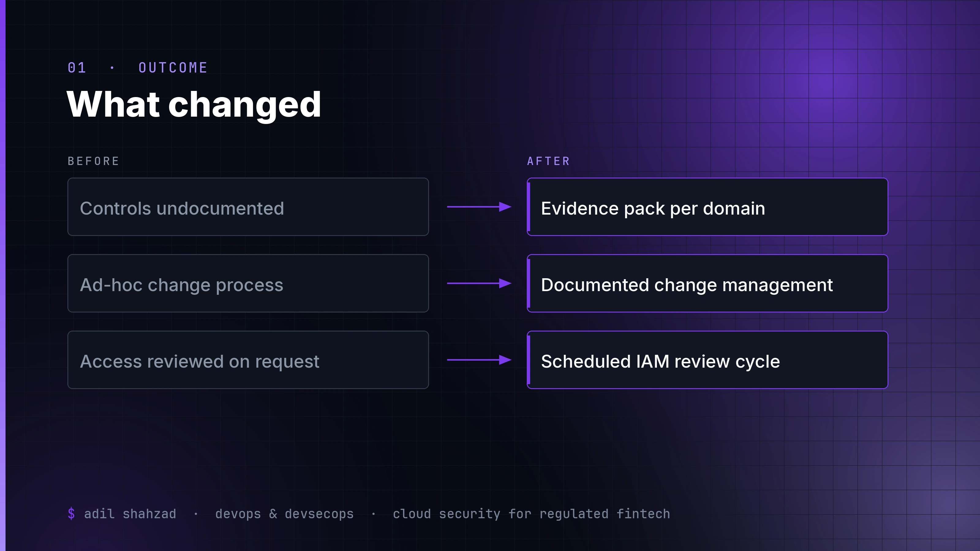Click the BEFORE column label
Viewport: 980px width, 551px height.
[x=94, y=161]
